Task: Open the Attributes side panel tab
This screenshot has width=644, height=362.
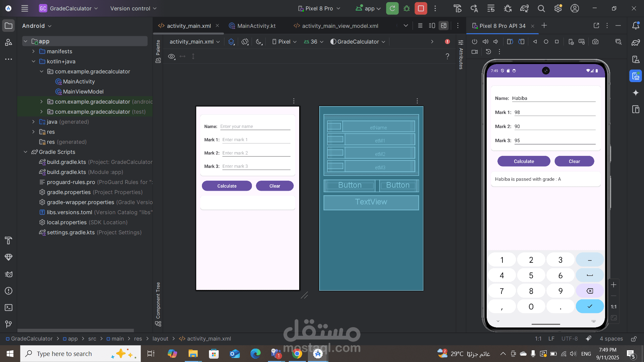Action: 461,55
